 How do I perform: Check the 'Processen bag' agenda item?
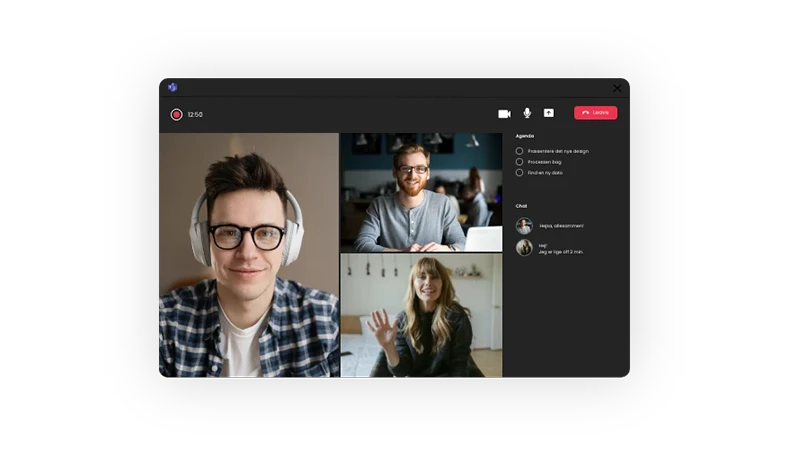coord(519,162)
